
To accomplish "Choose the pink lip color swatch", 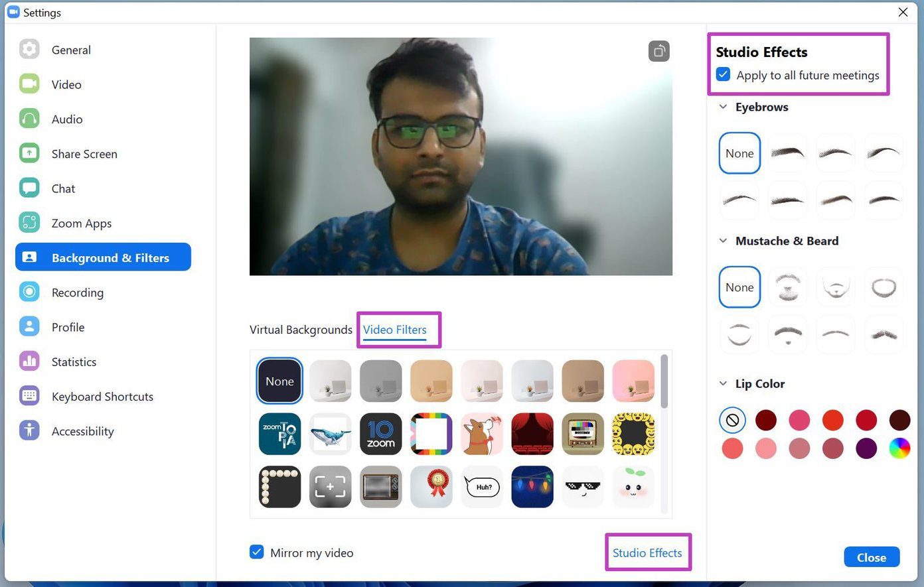I will [x=799, y=420].
